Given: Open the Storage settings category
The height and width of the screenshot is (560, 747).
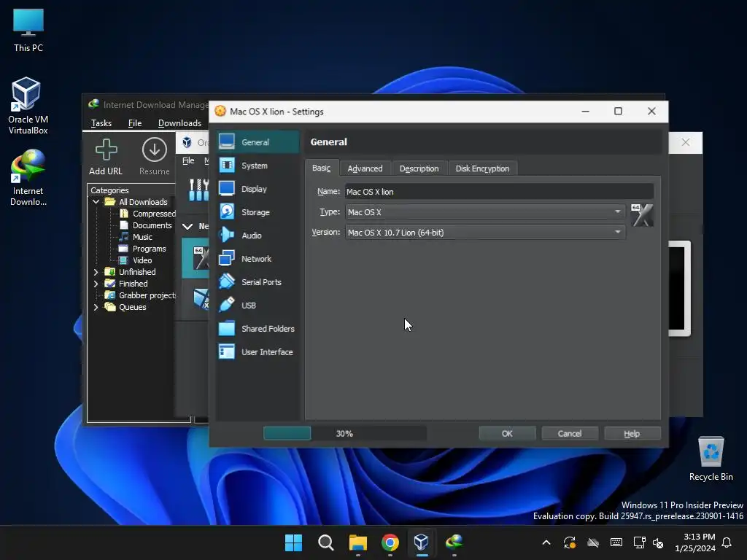Looking at the screenshot, I should 258,212.
